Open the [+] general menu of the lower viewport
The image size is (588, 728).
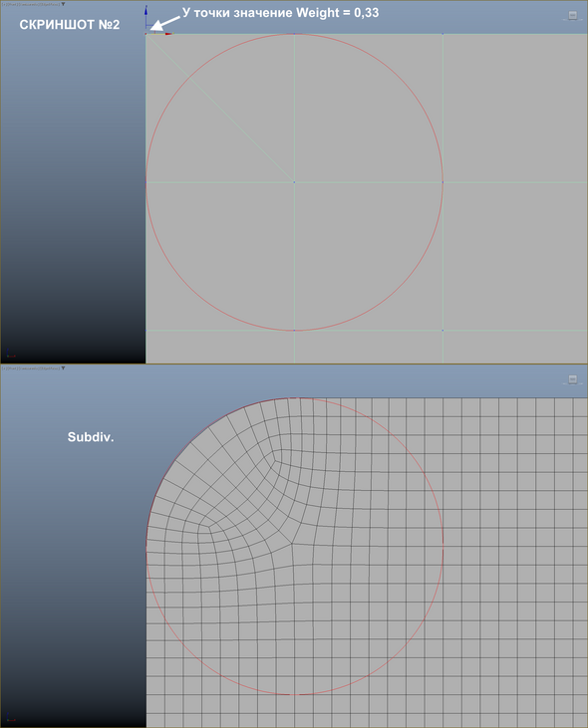point(4,368)
